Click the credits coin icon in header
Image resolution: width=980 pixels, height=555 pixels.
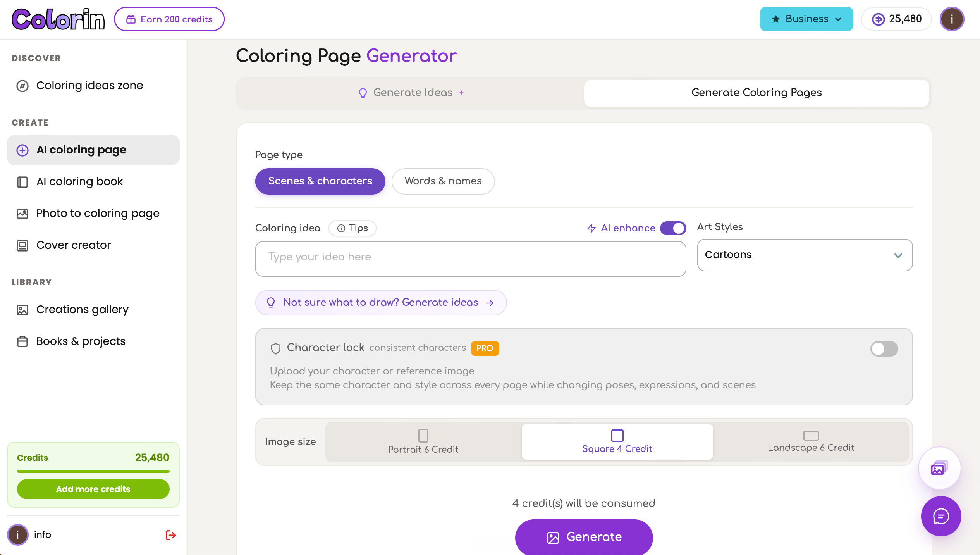pos(878,19)
